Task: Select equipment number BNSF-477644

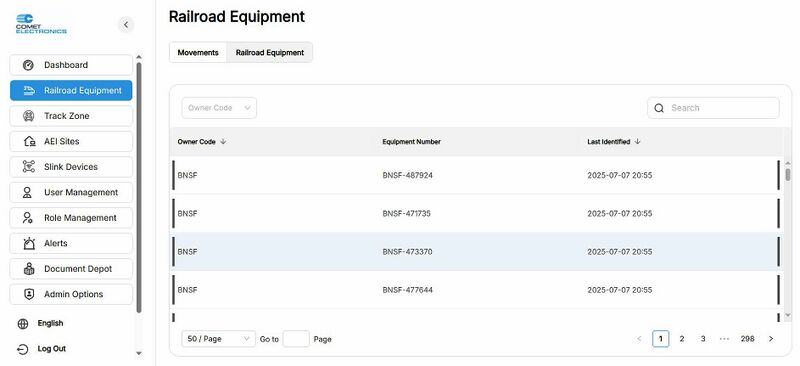Action: (x=408, y=290)
